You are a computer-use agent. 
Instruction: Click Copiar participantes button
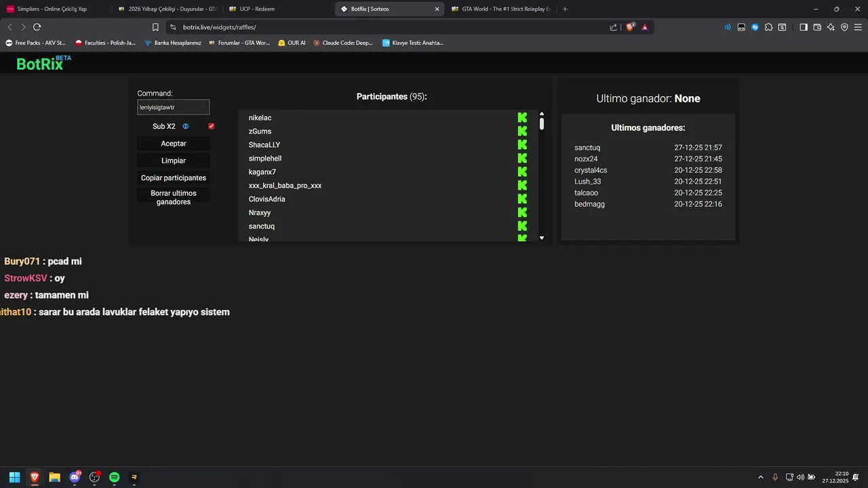click(174, 178)
